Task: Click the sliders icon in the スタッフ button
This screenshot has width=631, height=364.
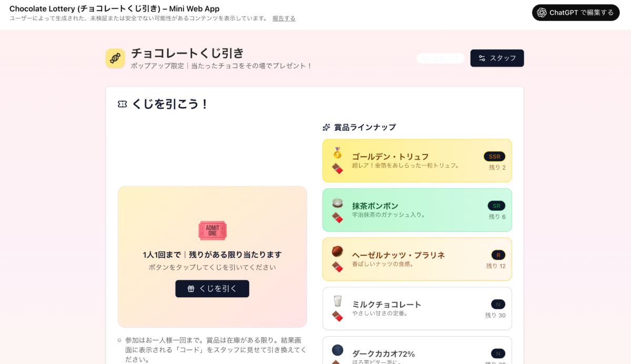Action: (482, 58)
